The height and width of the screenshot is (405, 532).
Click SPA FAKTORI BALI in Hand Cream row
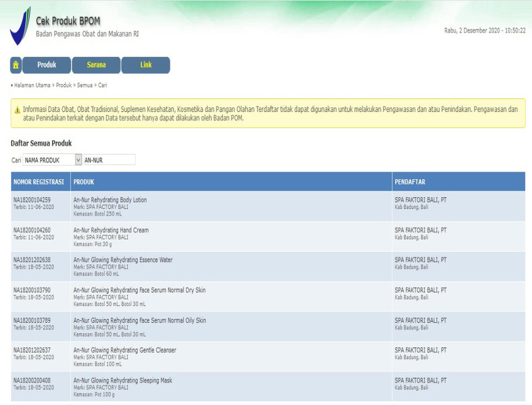coord(421,230)
